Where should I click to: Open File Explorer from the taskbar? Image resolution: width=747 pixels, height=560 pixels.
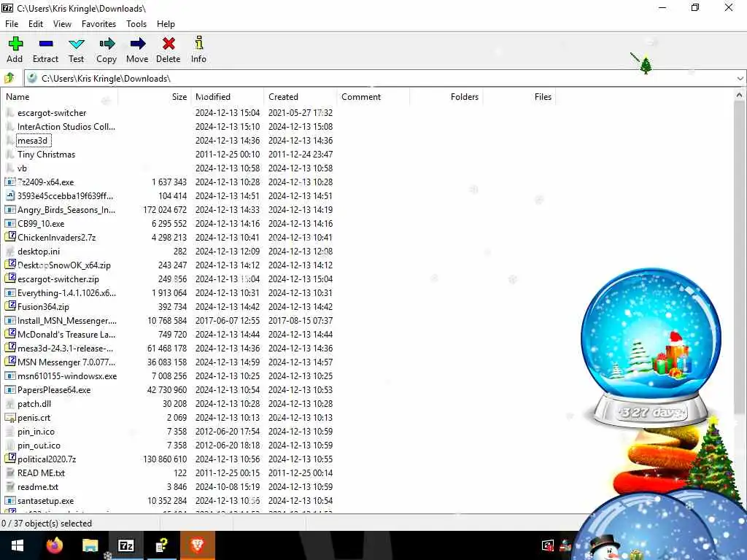(x=90, y=545)
